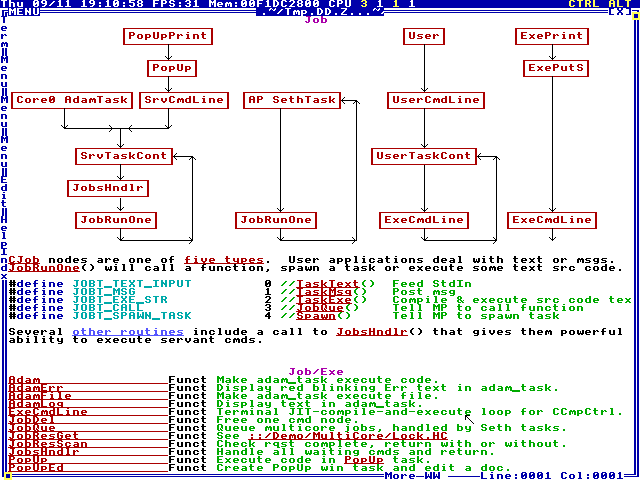Click the PopUpPrint diagram box
Viewport: 640px width, 480px height.
pyautogui.click(x=168, y=36)
